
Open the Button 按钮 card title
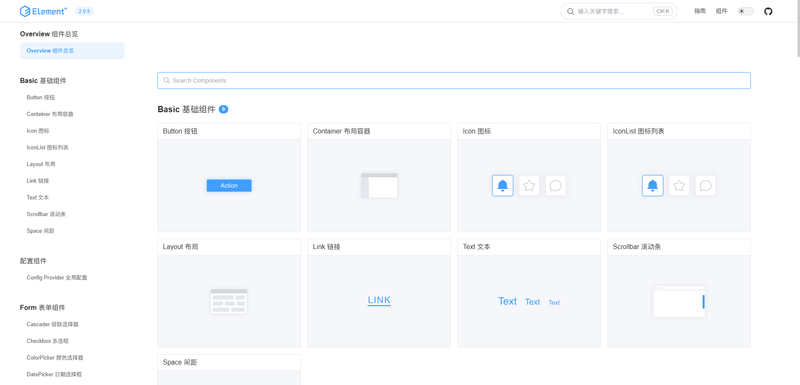click(x=180, y=132)
